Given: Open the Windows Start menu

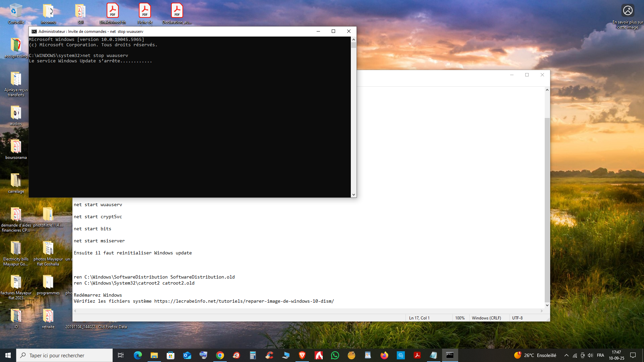Looking at the screenshot, I should pyautogui.click(x=8, y=355).
